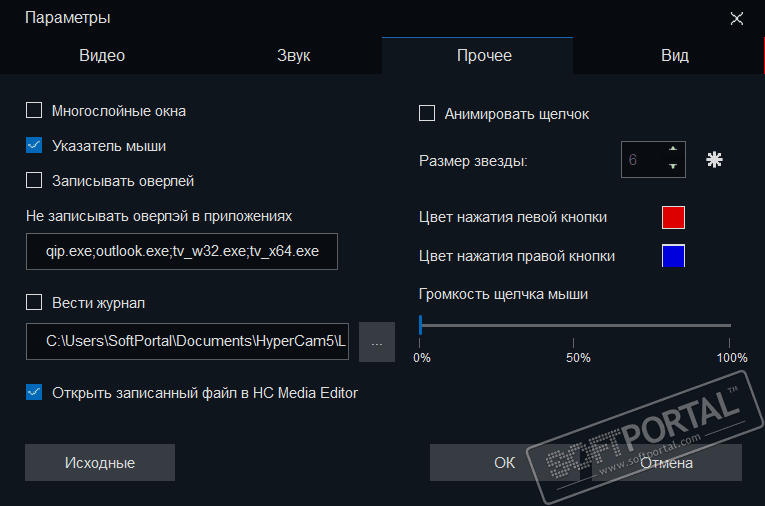765x506 pixels.
Task: Check the Анимировать щелчок option
Action: (427, 114)
